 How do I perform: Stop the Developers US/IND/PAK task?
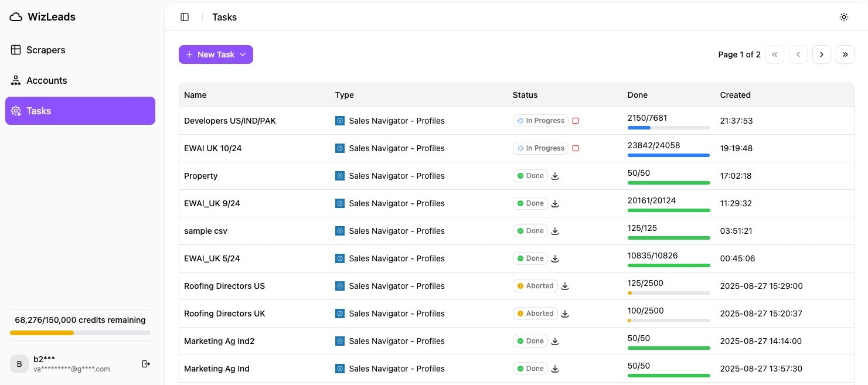coord(576,121)
